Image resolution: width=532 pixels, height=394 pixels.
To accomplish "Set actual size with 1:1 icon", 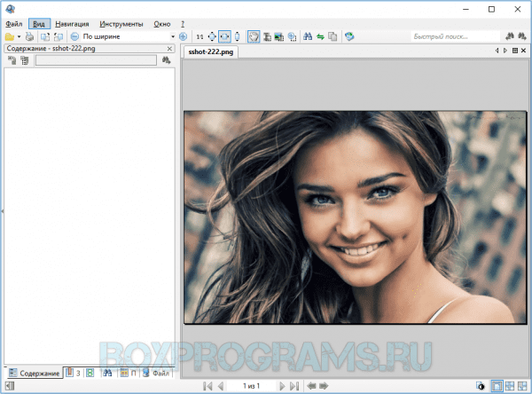I will pyautogui.click(x=199, y=36).
